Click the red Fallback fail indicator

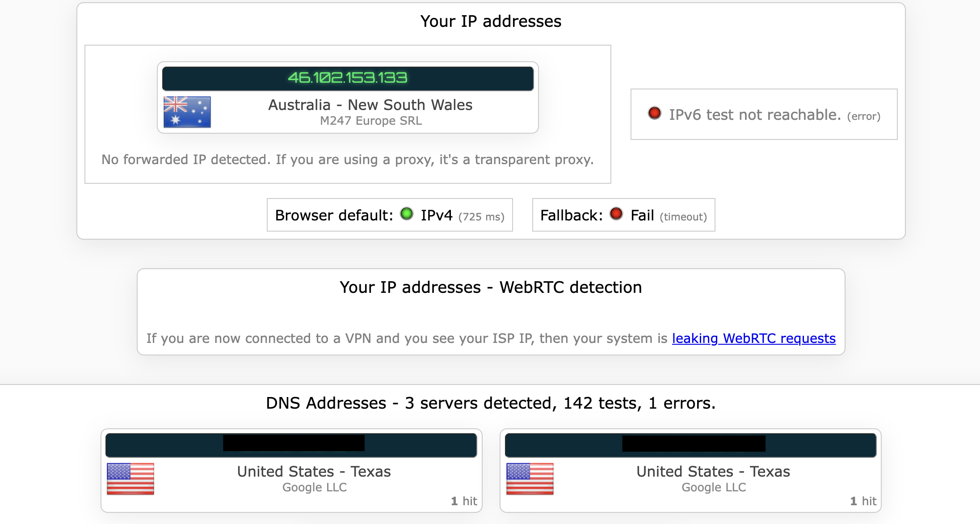point(617,214)
